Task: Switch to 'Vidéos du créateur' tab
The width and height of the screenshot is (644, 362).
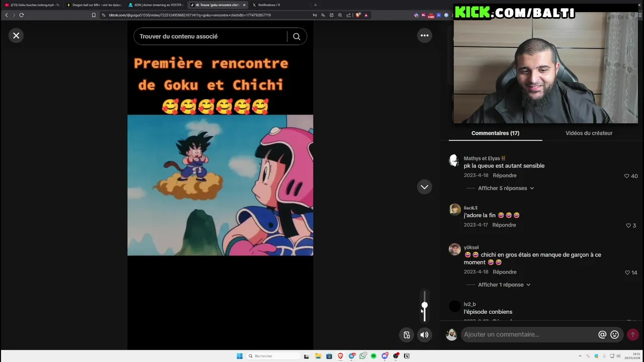Action: (589, 133)
